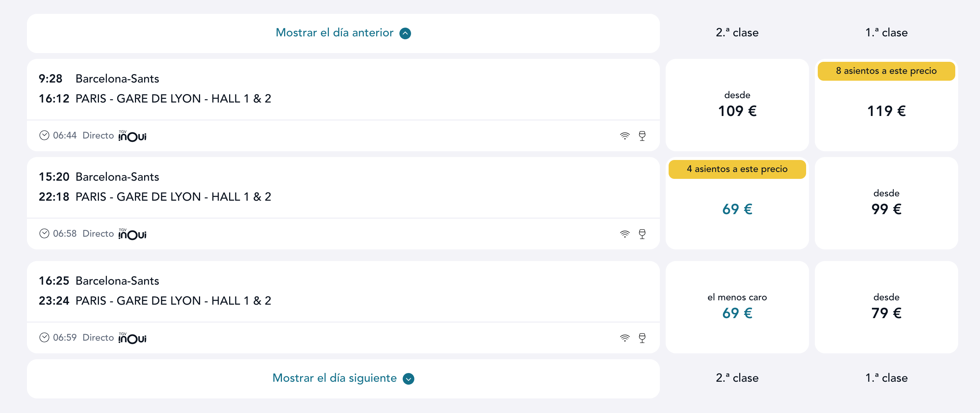Click the TGV inOui logo on the 16:25 train

pos(132,338)
